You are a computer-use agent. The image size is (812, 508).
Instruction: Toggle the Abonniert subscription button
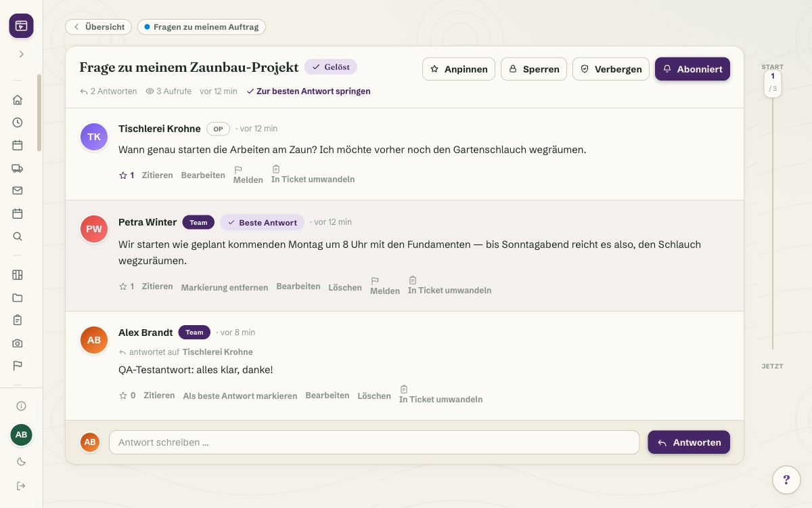tap(692, 69)
